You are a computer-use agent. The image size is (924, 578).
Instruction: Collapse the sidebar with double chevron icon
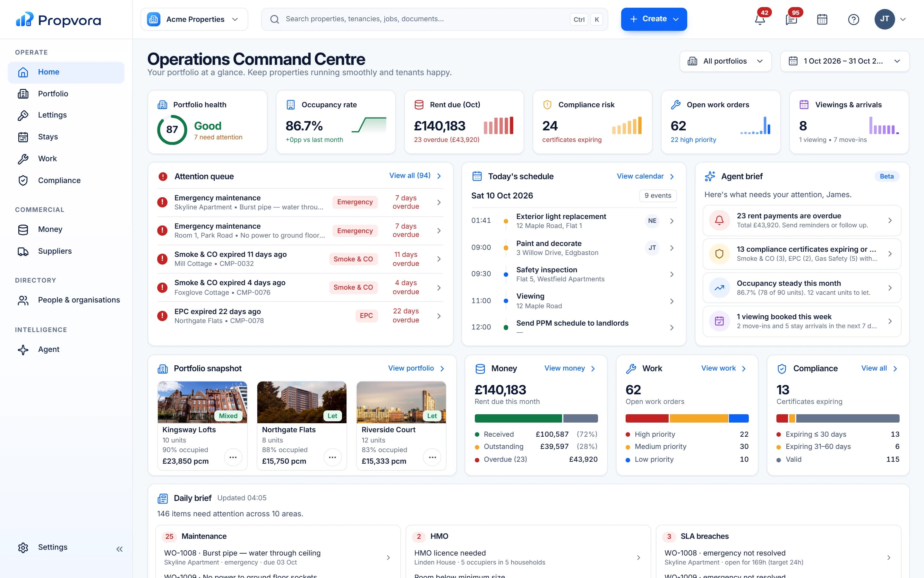(x=119, y=549)
